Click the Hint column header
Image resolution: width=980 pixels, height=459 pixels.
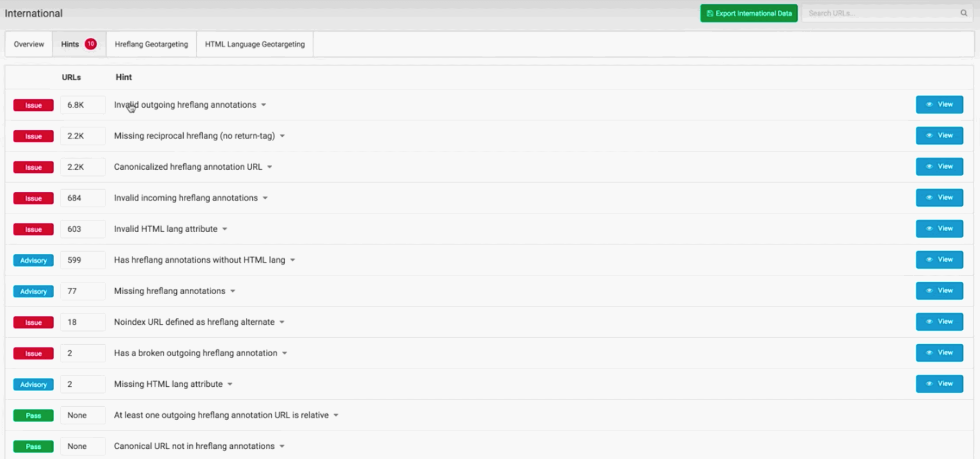tap(123, 77)
